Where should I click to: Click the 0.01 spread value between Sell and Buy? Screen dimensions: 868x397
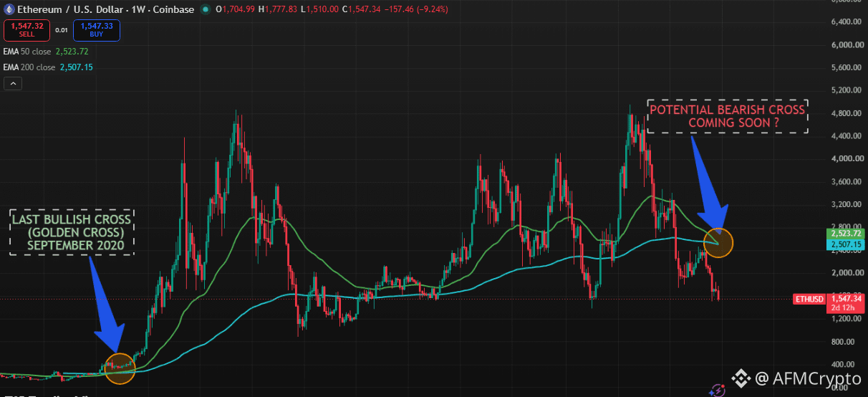click(x=62, y=30)
